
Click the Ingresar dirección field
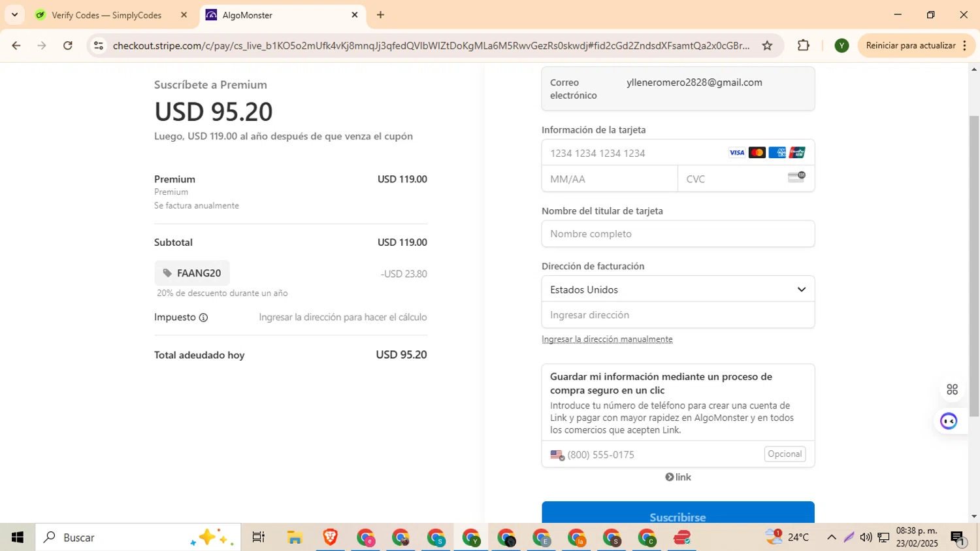click(678, 315)
